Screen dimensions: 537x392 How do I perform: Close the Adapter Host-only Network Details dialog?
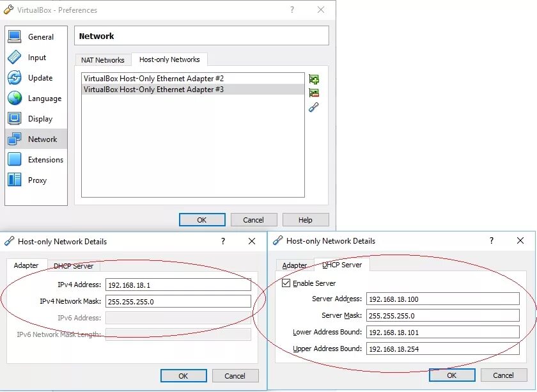(252, 241)
